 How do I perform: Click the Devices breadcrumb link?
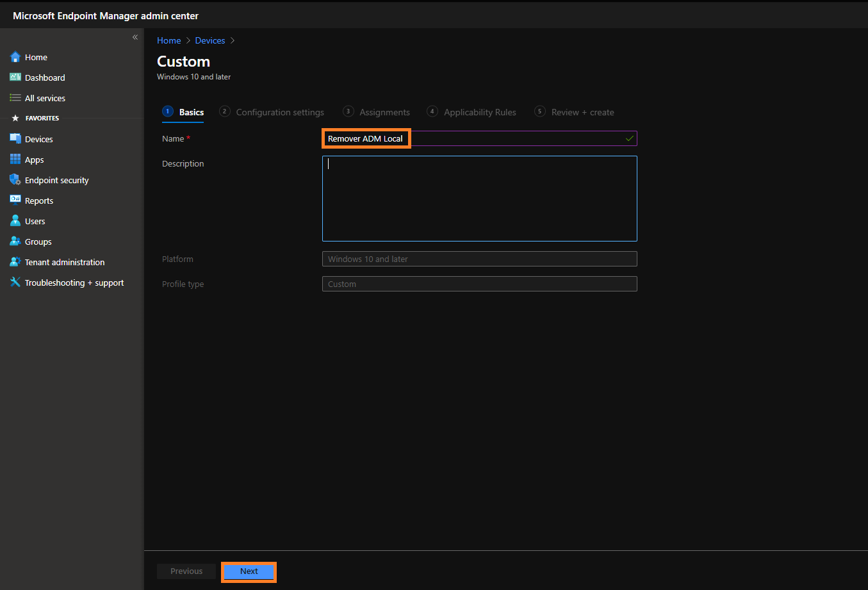click(210, 40)
